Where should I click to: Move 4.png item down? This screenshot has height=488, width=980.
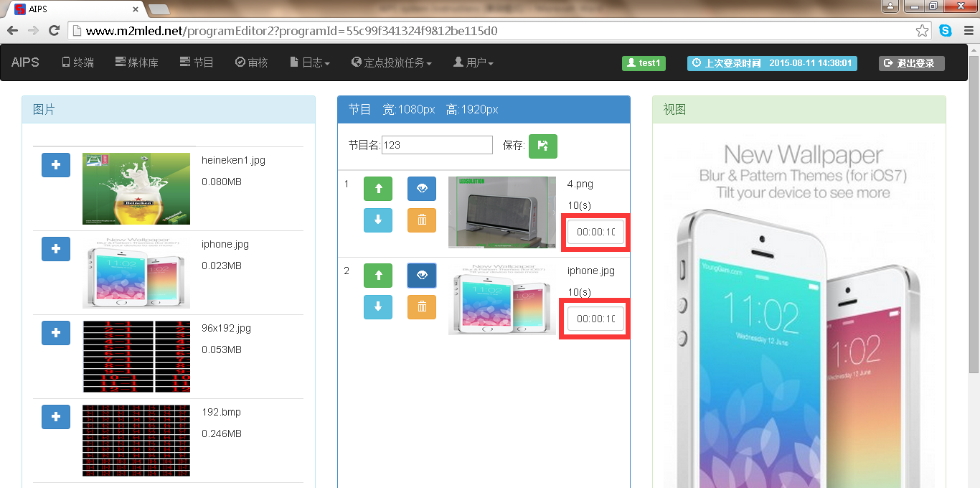coord(378,220)
